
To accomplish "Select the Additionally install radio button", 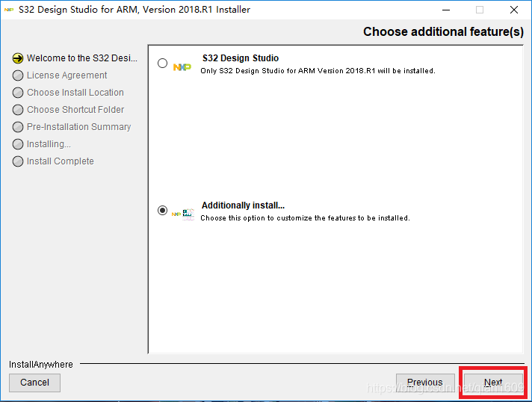I will coord(163,211).
